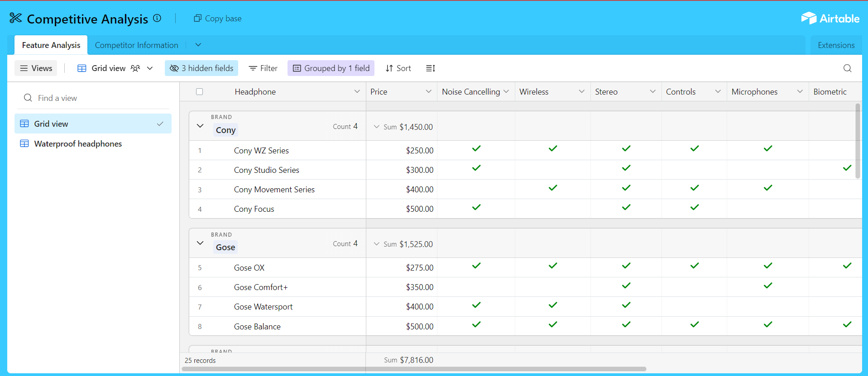The height and width of the screenshot is (376, 868).
Task: Select the Cony WZ Series cell
Action: click(x=277, y=150)
